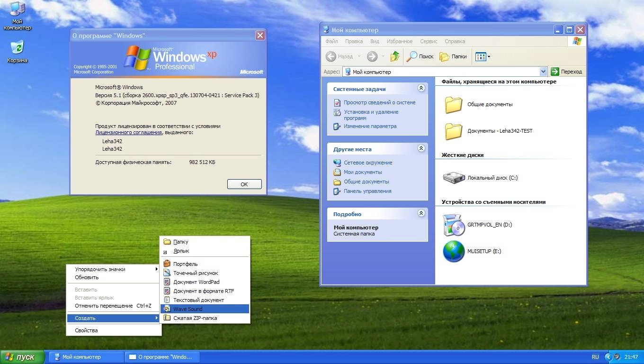The height and width of the screenshot is (364, 644).
Task: Choose Ярлык in the Create submenu
Action: tap(205, 251)
